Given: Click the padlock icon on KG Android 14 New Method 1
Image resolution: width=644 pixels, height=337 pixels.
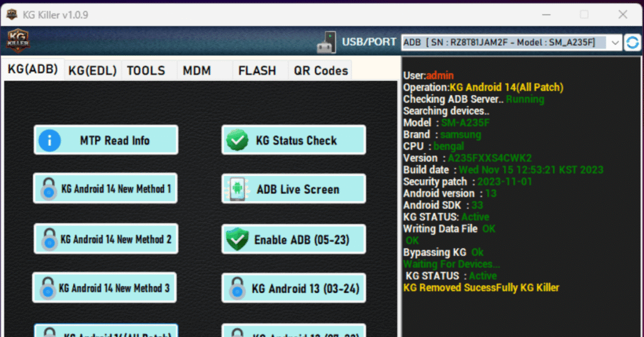Looking at the screenshot, I should tap(48, 189).
